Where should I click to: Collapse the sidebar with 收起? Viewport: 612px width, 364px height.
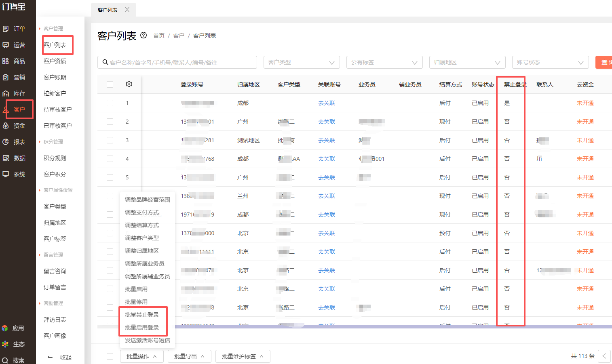tap(59, 357)
